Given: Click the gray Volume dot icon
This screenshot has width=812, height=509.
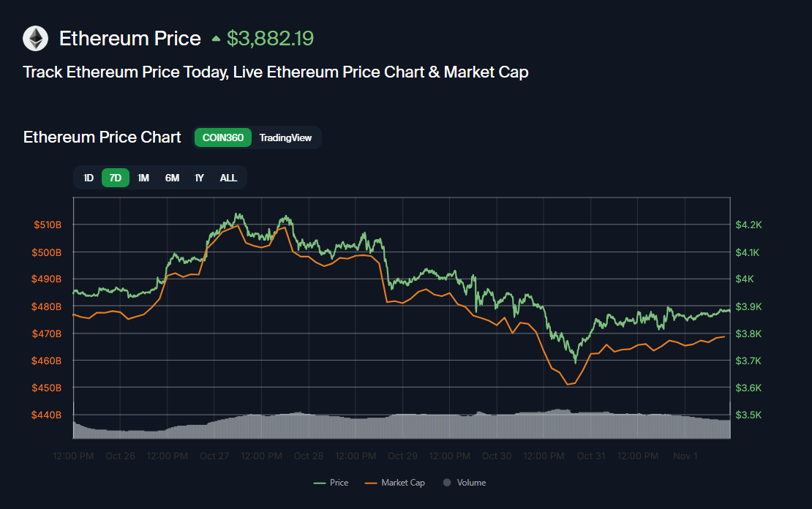Looking at the screenshot, I should click(x=447, y=483).
